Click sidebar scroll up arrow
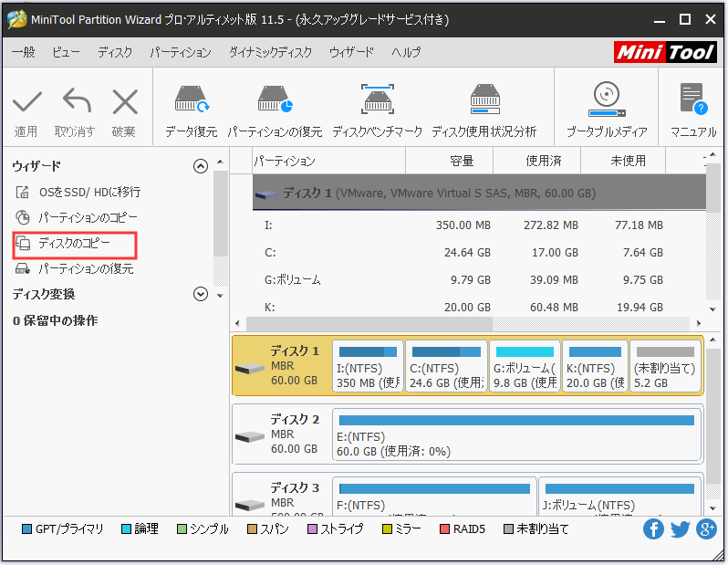 coord(221,162)
